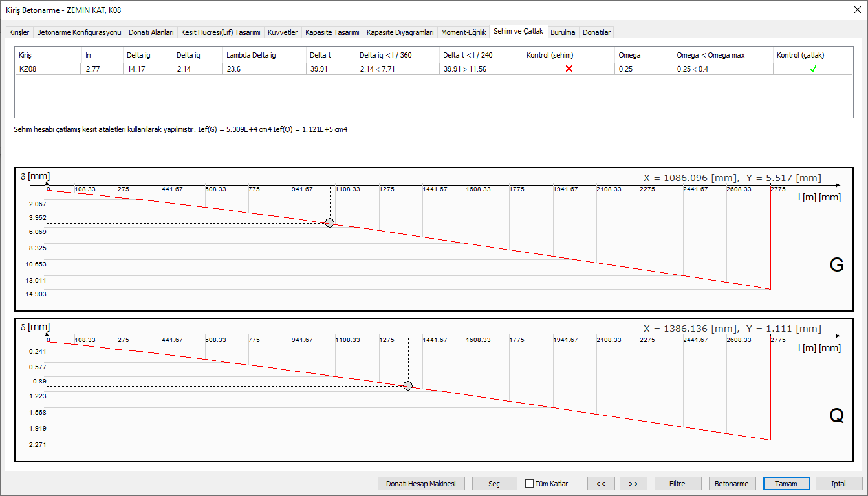Select the Sehim ve Çatlak tab
Viewport: 868px width, 496px height.
coord(519,31)
